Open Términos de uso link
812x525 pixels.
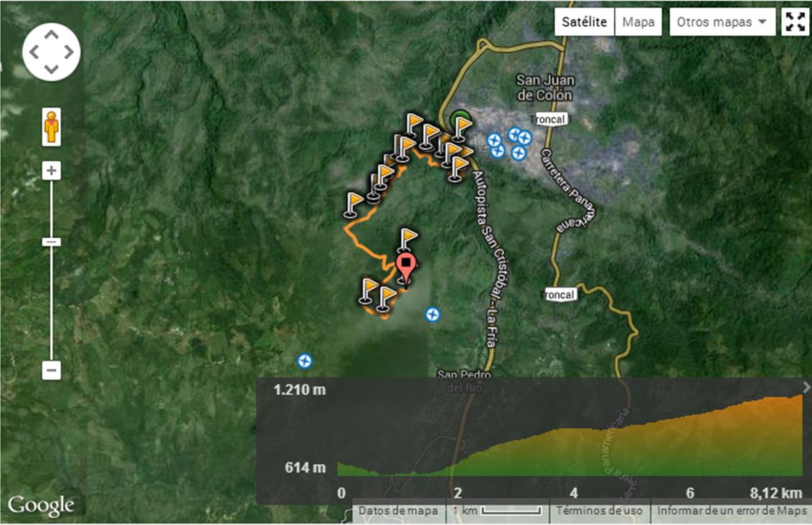coord(599,511)
